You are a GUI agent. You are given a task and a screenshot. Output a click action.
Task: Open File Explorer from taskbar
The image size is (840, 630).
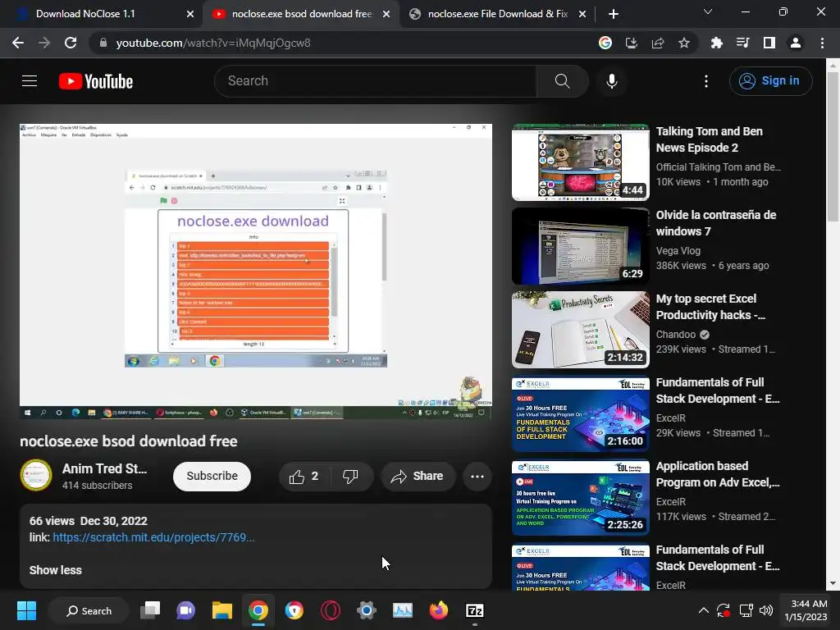tap(221, 610)
